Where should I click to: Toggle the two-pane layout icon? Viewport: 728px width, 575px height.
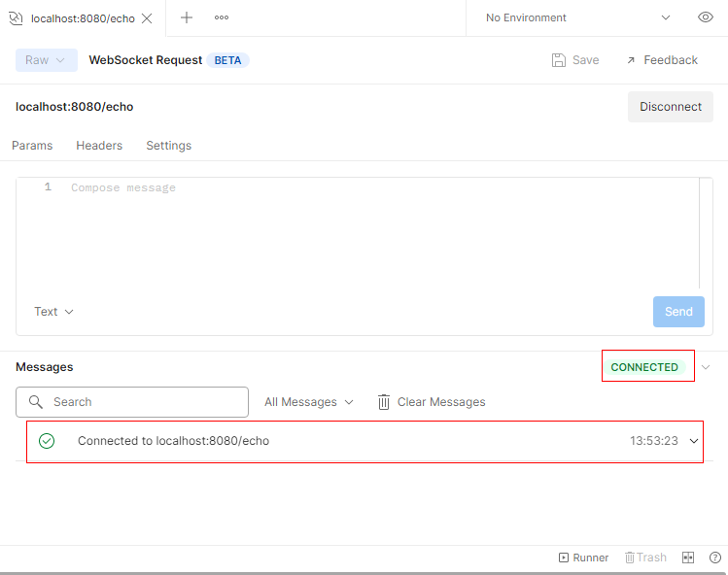[688, 558]
